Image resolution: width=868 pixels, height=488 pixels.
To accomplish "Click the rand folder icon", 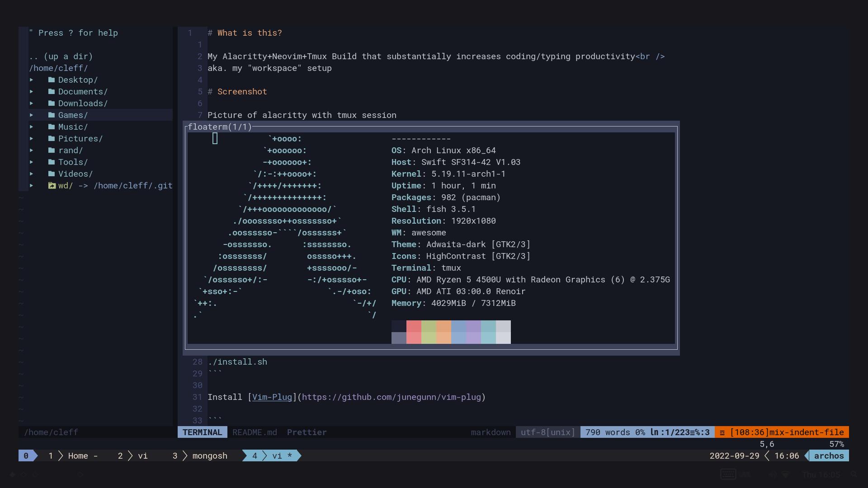I will [52, 150].
